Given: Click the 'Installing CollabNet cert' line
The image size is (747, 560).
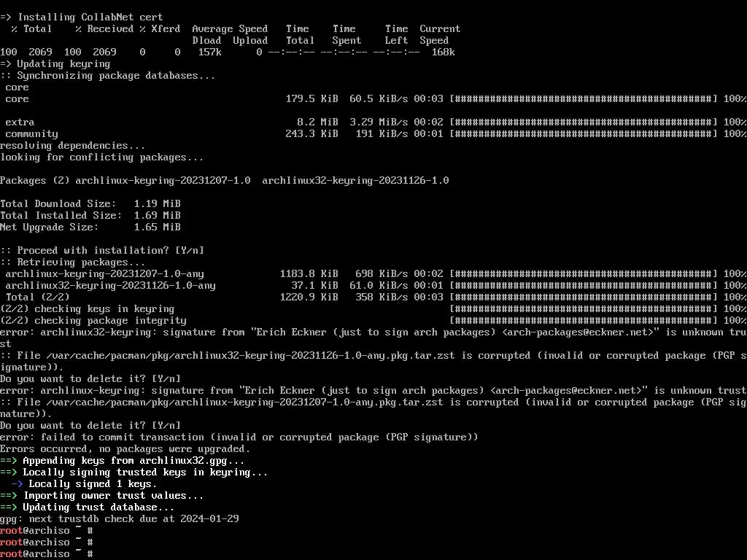Looking at the screenshot, I should coord(82,17).
